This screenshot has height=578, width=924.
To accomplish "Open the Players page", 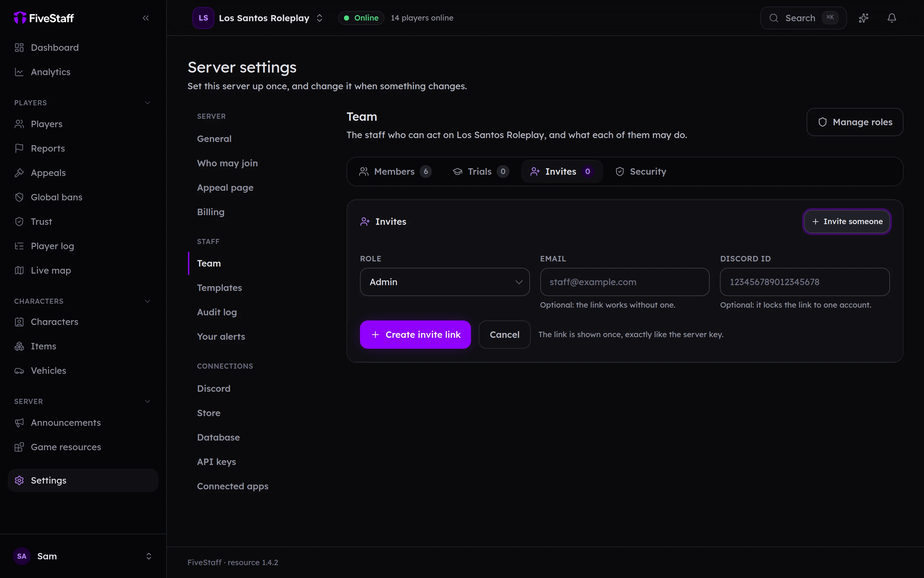I will tap(83, 124).
